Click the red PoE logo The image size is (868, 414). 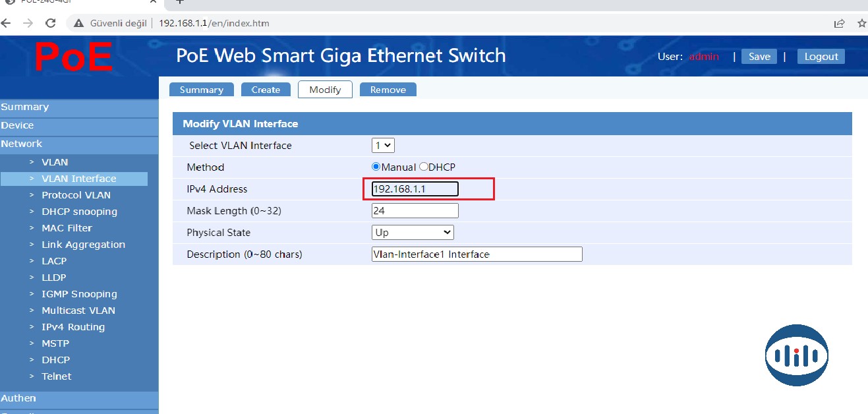pyautogui.click(x=73, y=57)
